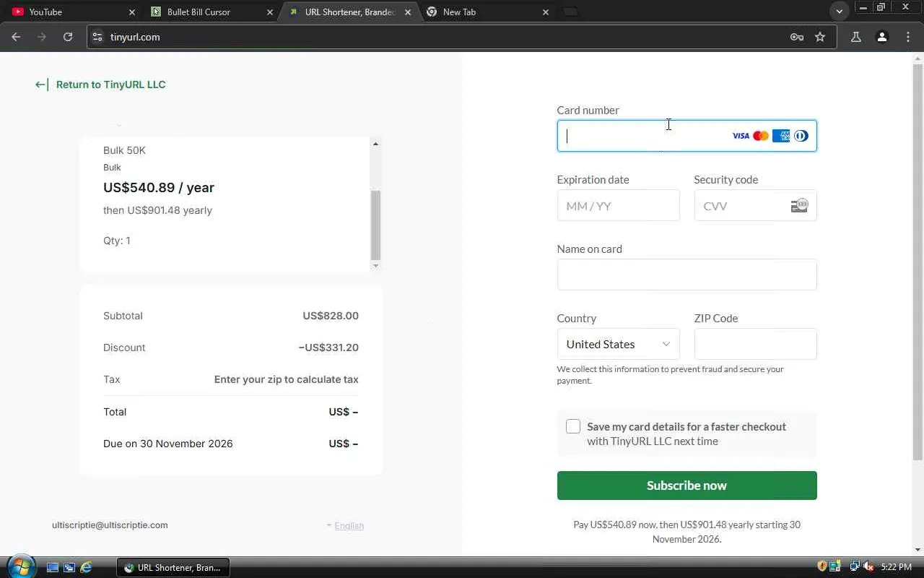Click the ultiscriptie@ultiscriptie.com email text

pos(110,525)
